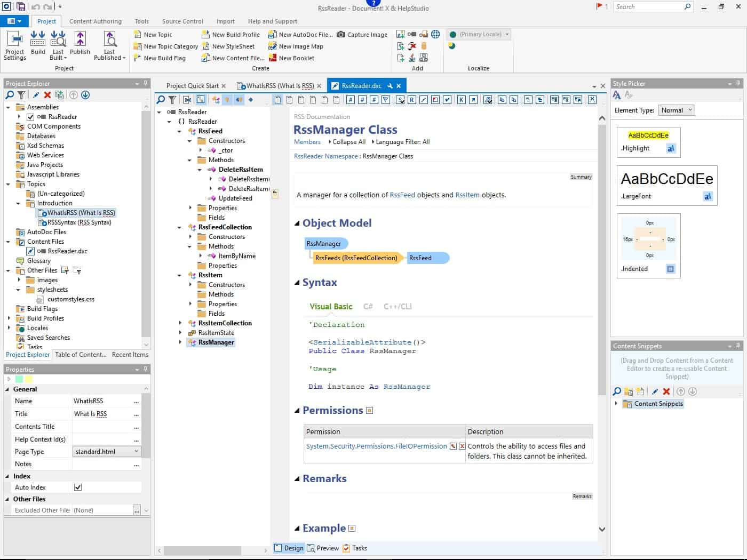Screen dimensions: 747x560
Task: Click Capture Image camera icon
Action: (x=341, y=34)
